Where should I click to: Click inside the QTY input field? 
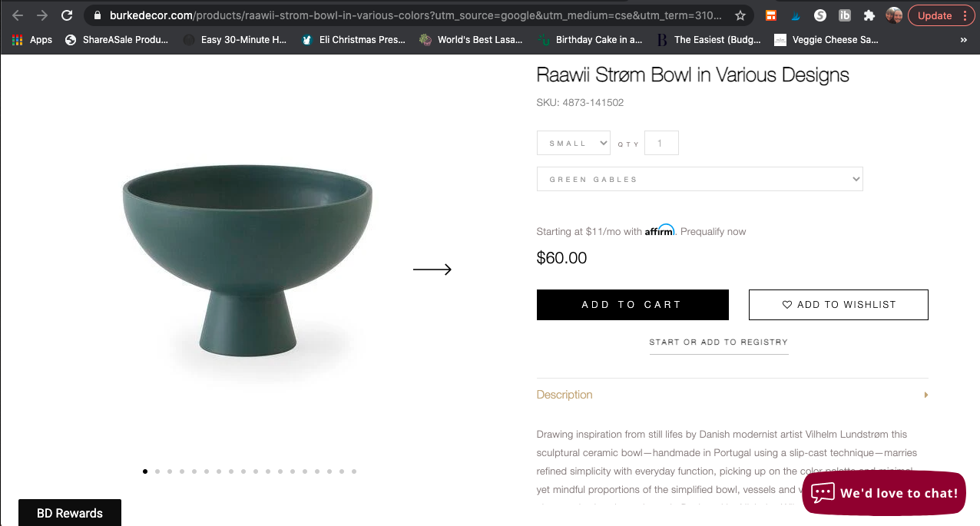(661, 142)
